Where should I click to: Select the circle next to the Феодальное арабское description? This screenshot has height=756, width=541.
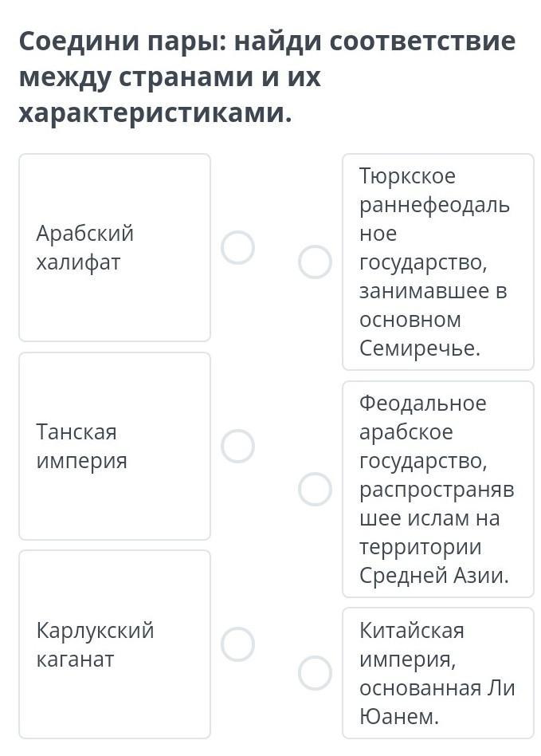(x=315, y=489)
